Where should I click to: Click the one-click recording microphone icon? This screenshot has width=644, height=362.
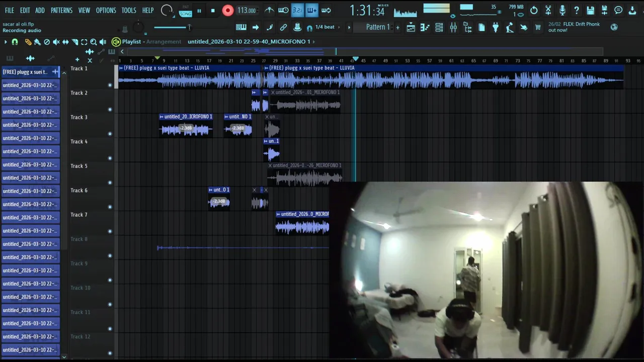562,10
